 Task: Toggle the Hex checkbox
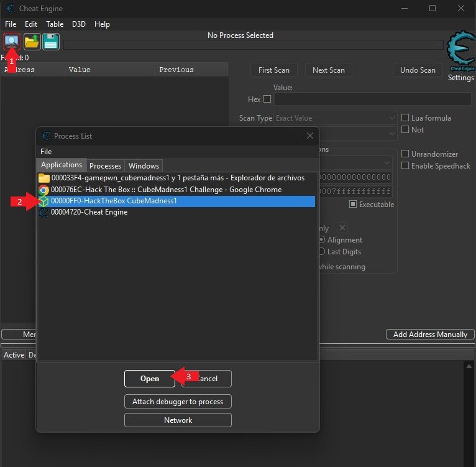click(x=267, y=99)
